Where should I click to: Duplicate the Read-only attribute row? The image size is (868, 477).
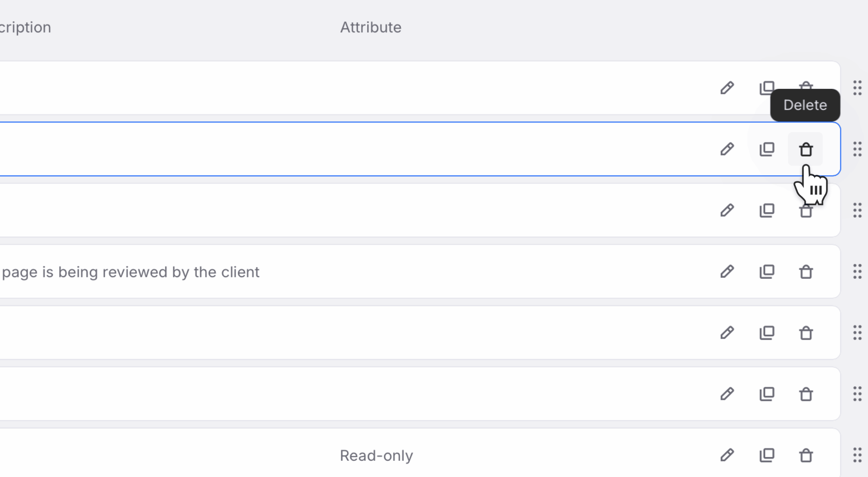pyautogui.click(x=767, y=455)
